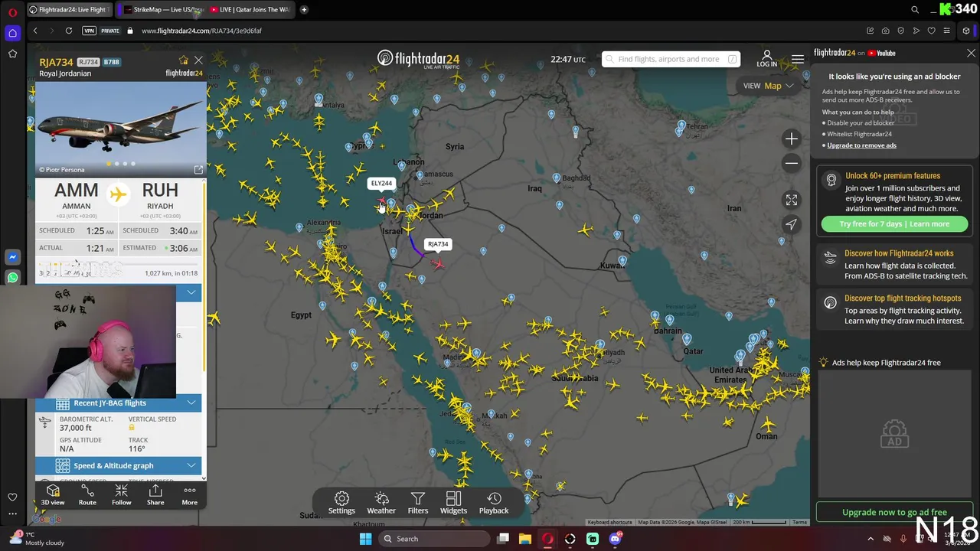Show the Route of RJA734
Screen dimensions: 980x551
coord(87,495)
